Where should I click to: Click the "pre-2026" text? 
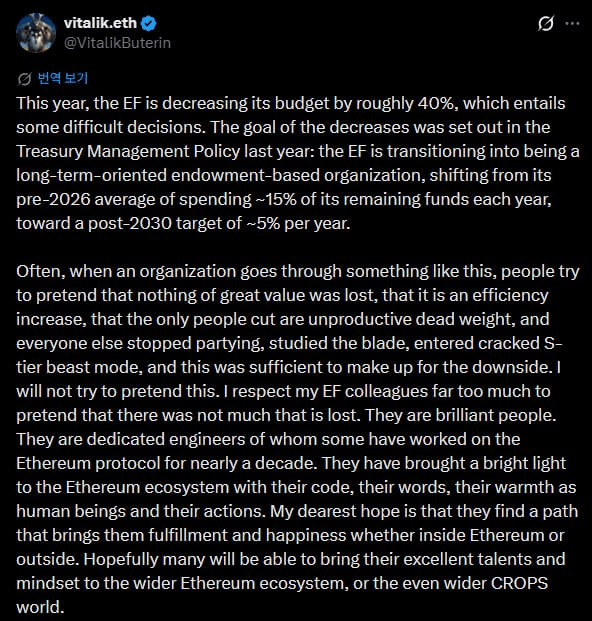[x=53, y=200]
